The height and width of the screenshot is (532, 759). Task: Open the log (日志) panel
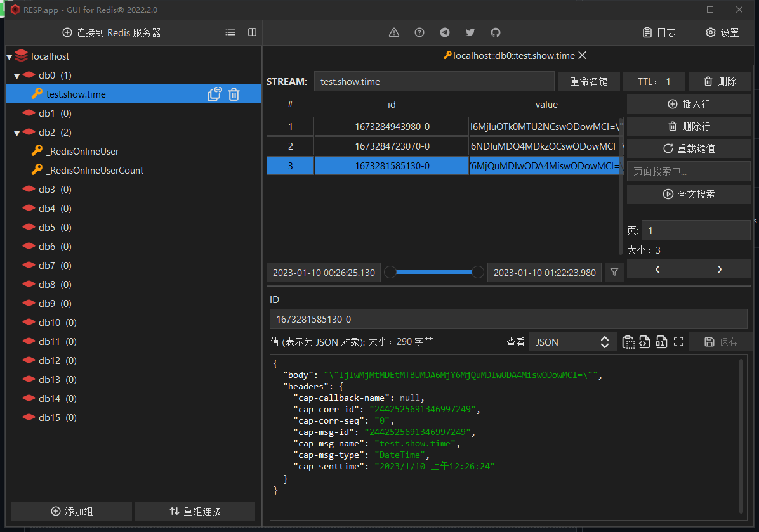(x=659, y=32)
